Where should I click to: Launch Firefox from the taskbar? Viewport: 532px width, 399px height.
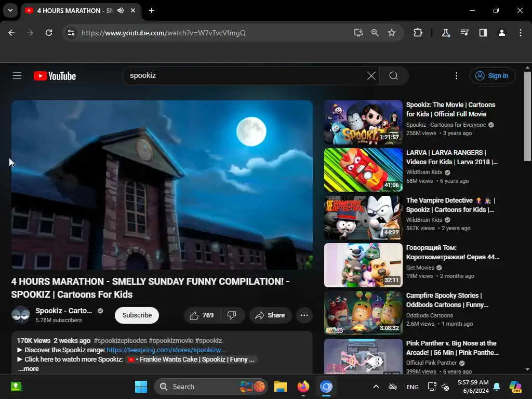click(303, 387)
